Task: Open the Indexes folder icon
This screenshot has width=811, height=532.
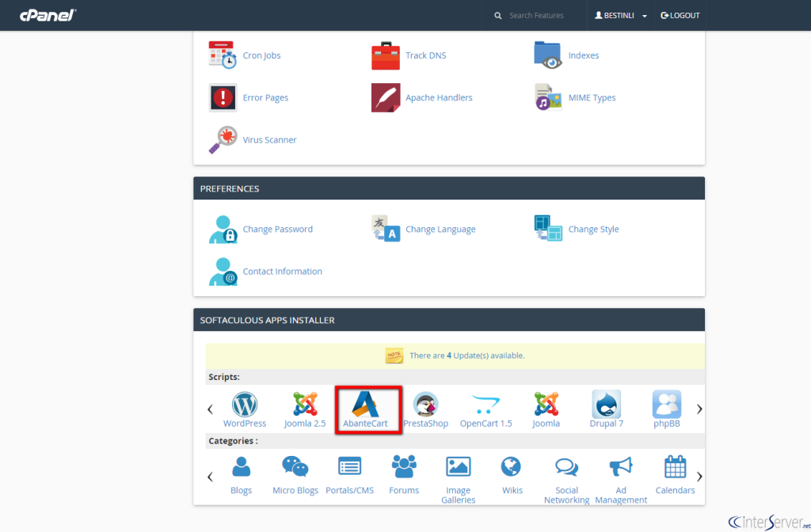Action: (548, 55)
